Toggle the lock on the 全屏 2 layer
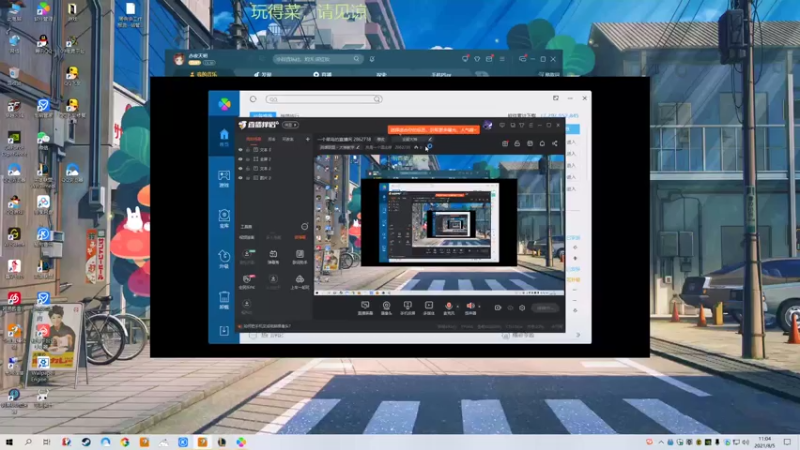 tap(248, 159)
